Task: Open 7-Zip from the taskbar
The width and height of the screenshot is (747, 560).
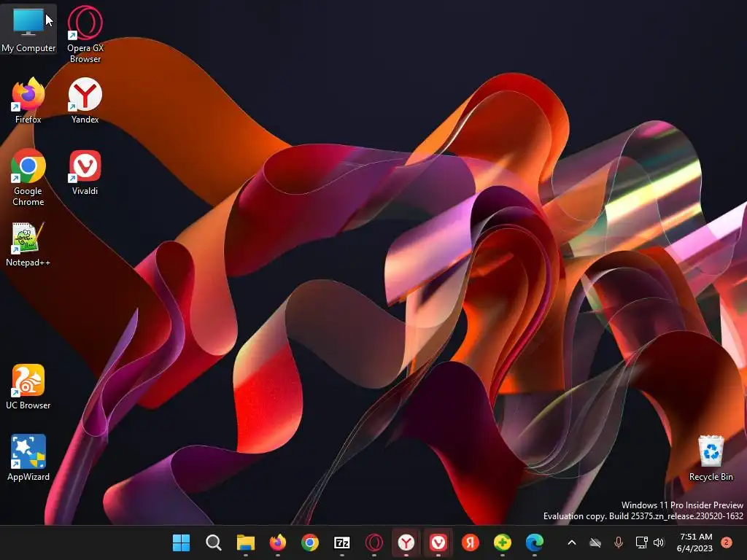Action: coord(342,542)
